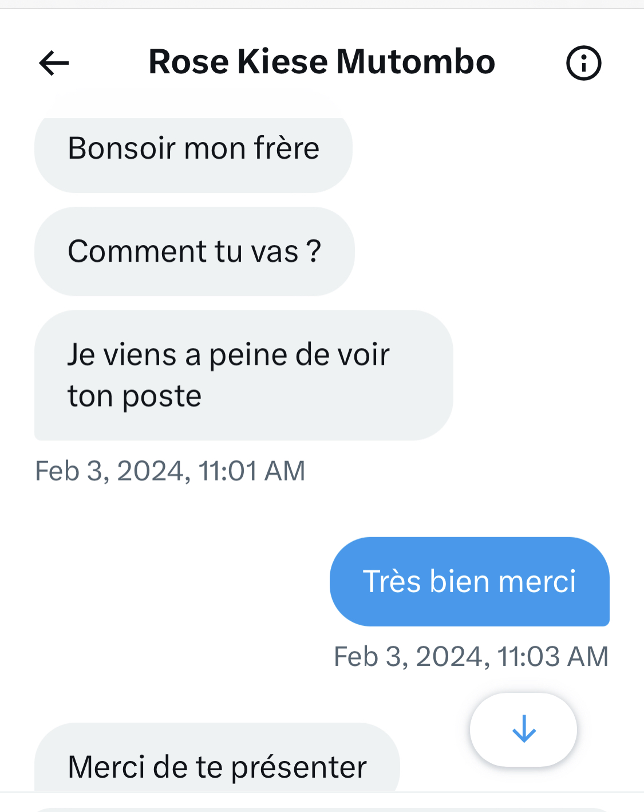Tap the first received greeting bubble
Image resolution: width=644 pixels, height=812 pixels.
point(193,149)
